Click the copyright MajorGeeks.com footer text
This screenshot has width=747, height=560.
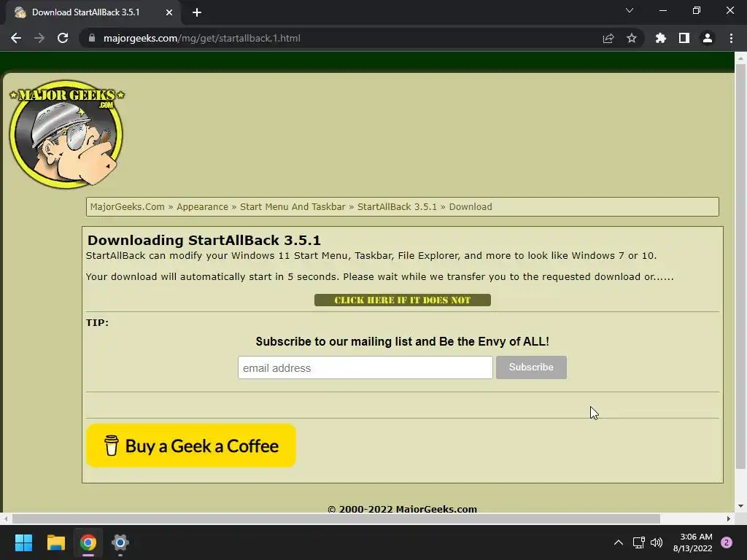[x=403, y=508]
